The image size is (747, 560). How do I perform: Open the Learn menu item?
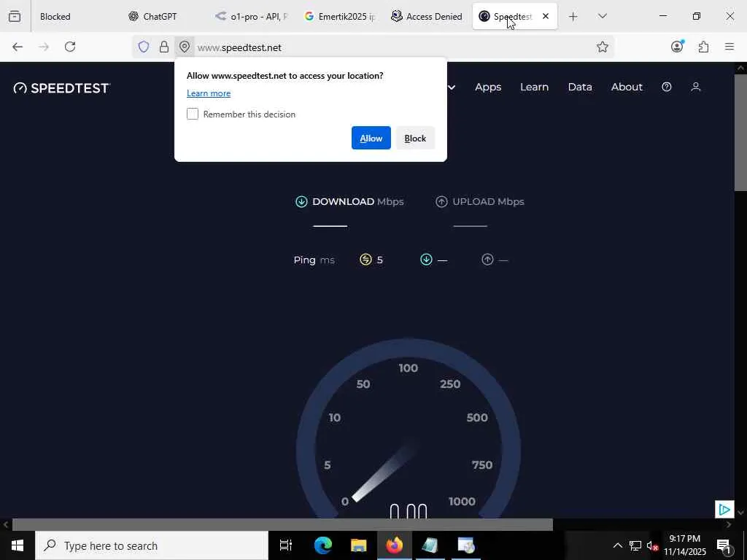(x=534, y=87)
